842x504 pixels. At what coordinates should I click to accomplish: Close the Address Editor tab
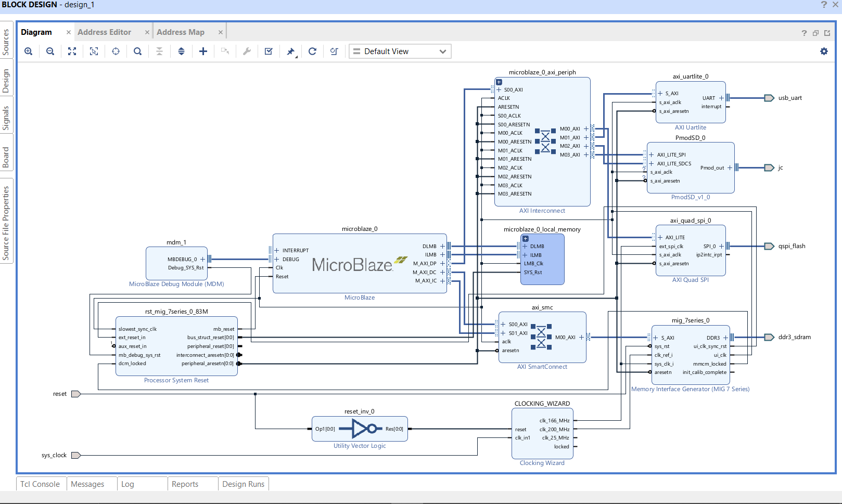click(147, 32)
